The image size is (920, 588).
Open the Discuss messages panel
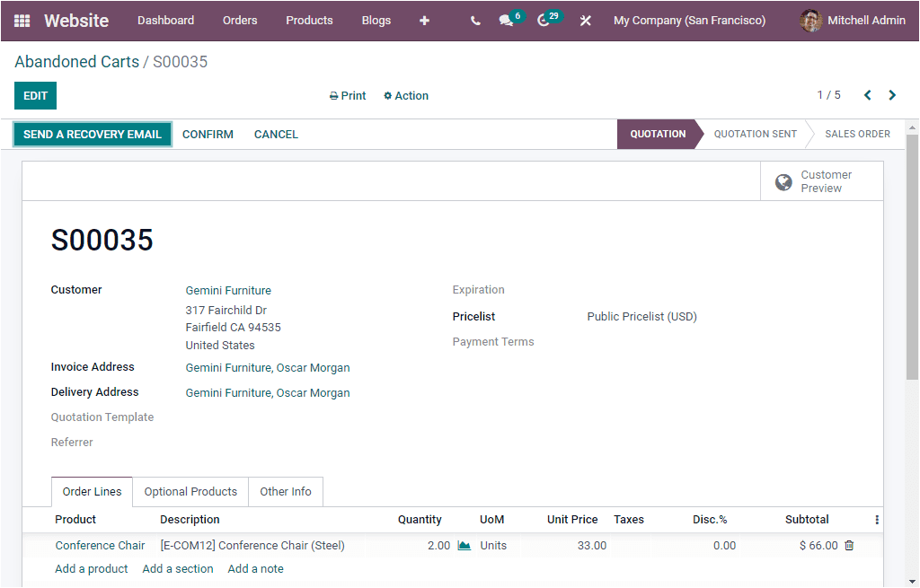click(505, 20)
